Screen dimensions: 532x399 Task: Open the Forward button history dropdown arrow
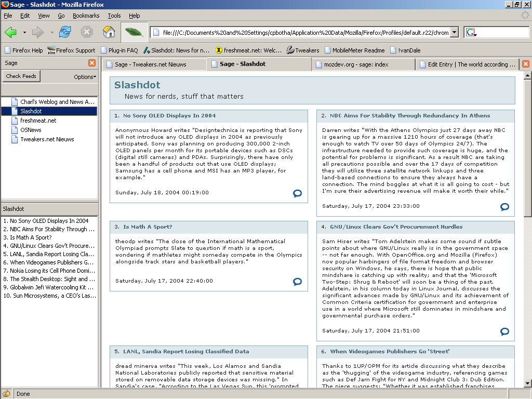(x=51, y=33)
